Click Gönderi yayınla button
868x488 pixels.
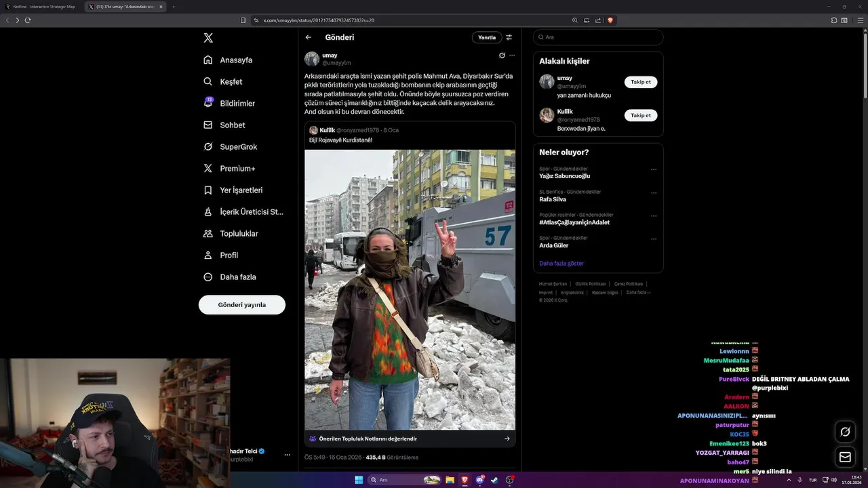tap(242, 304)
